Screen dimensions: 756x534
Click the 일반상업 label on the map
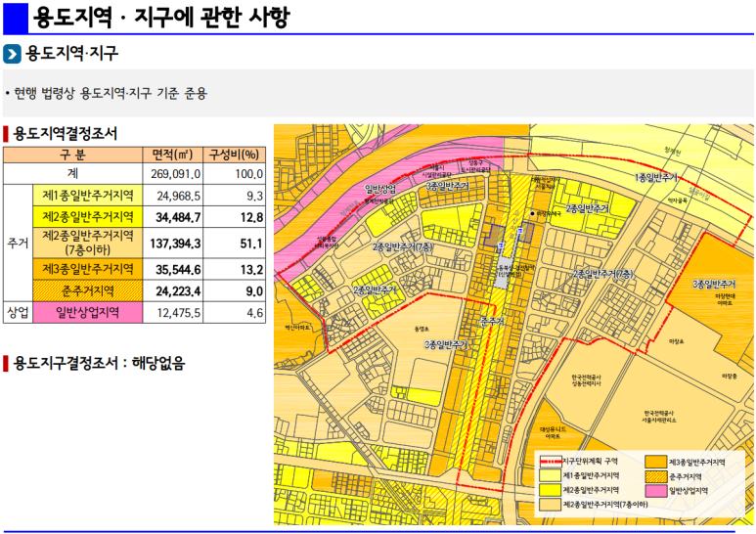pos(379,189)
